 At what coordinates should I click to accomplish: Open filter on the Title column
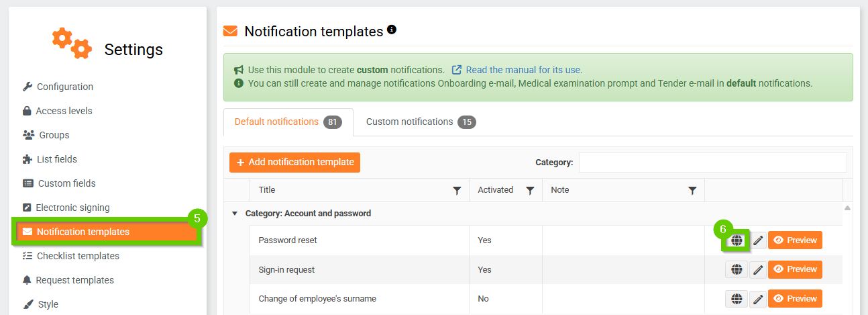click(457, 191)
